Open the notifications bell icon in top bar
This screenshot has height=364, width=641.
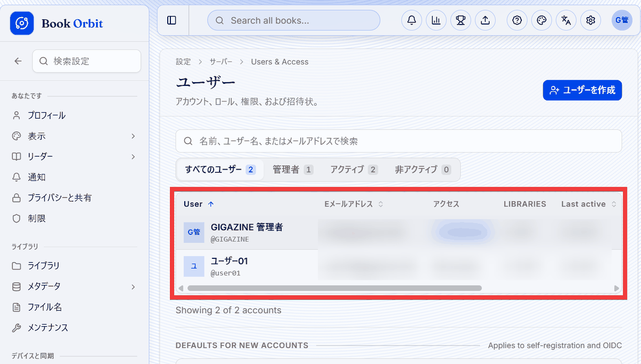pyautogui.click(x=411, y=20)
